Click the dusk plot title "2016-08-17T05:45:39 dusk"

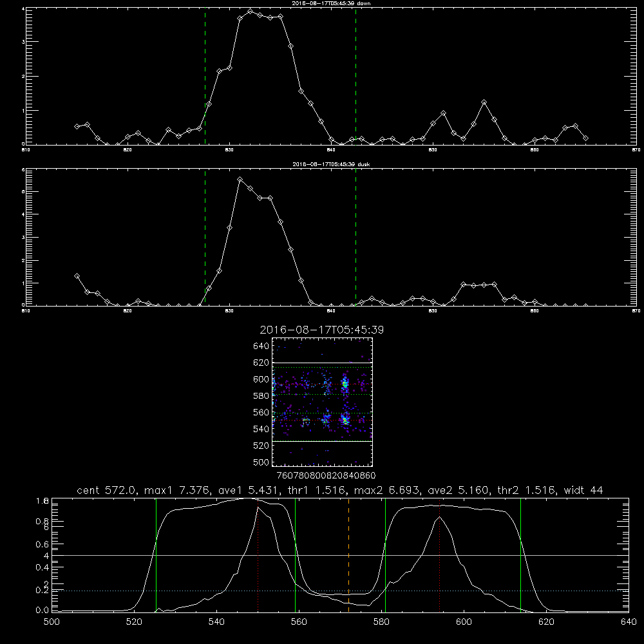331,164
